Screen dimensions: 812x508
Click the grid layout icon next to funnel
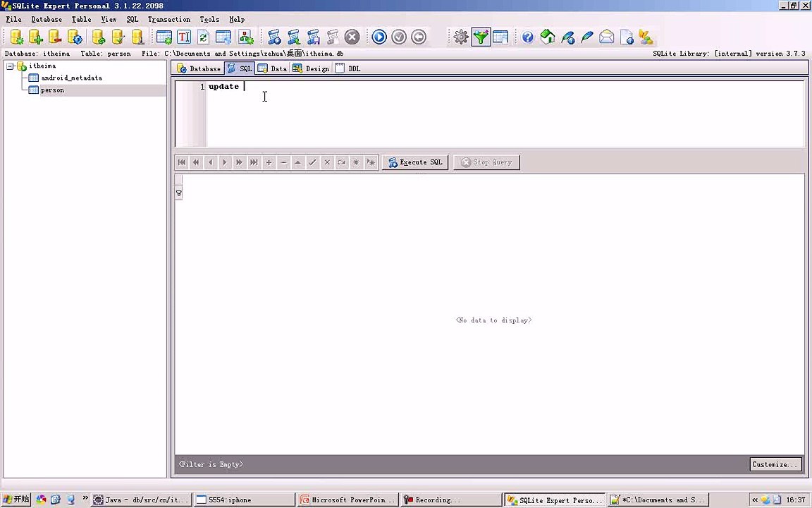point(500,37)
